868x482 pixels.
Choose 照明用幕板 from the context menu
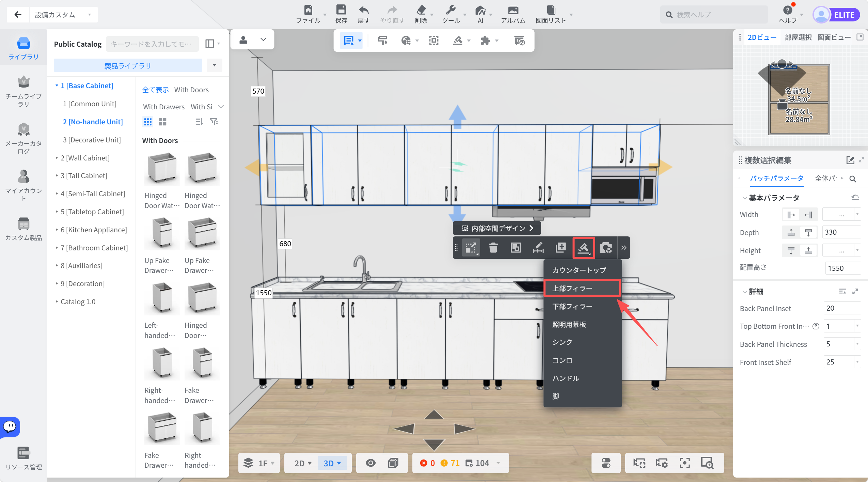pyautogui.click(x=582, y=324)
